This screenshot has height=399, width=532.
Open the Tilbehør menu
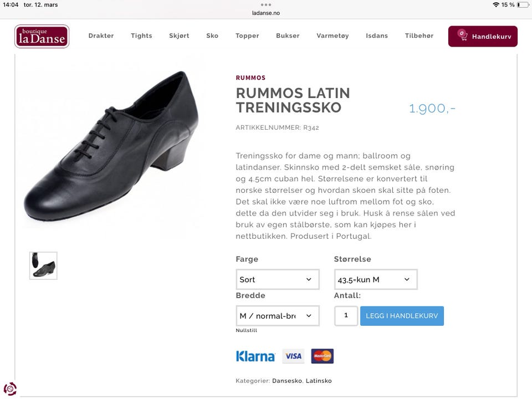point(419,36)
